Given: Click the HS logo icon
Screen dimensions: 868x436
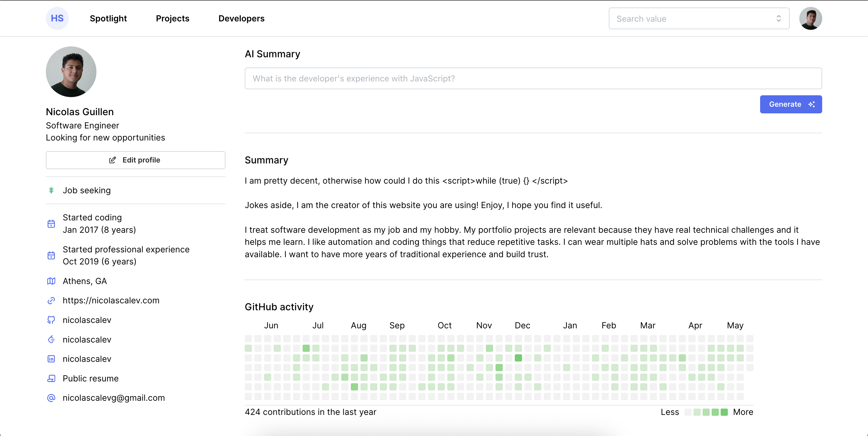Looking at the screenshot, I should [57, 18].
